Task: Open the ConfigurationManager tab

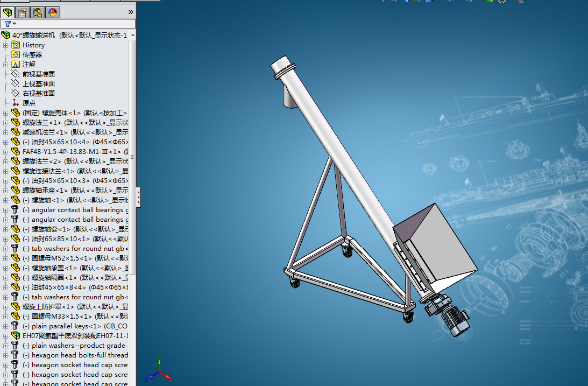Action: (38, 12)
